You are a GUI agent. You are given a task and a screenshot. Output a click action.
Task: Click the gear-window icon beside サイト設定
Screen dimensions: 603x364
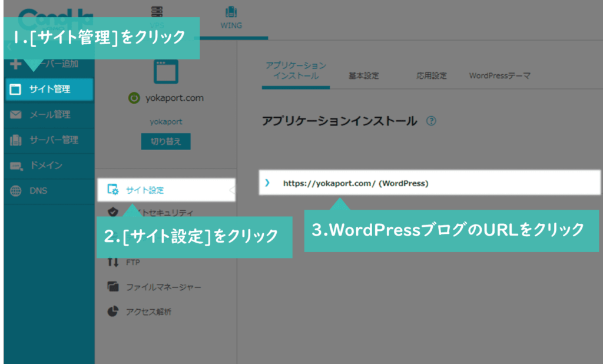(x=113, y=189)
